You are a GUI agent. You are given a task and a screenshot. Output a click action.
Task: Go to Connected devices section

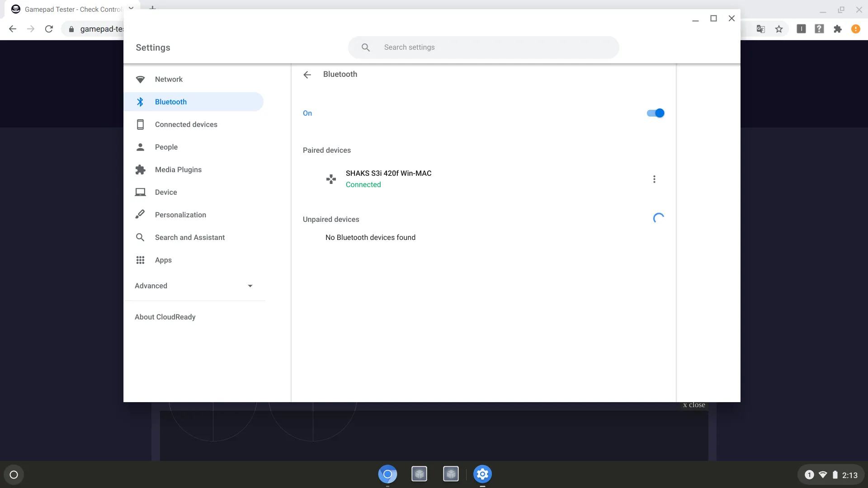click(x=186, y=125)
